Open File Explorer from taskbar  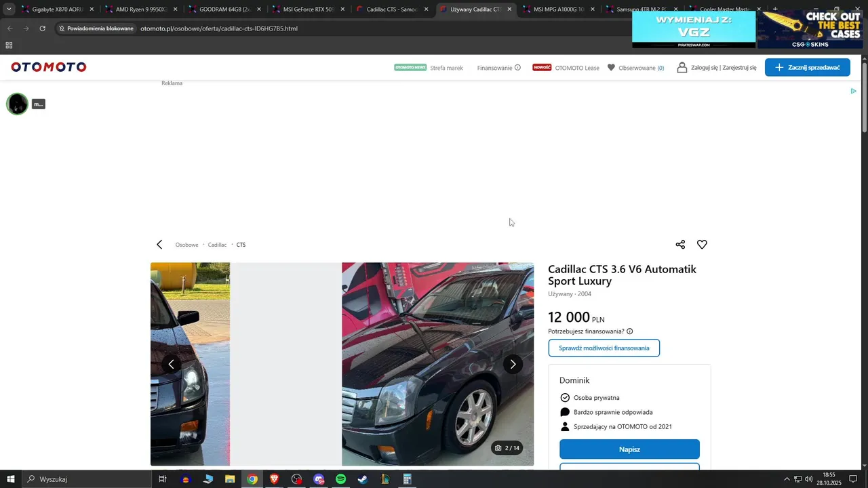tap(230, 479)
